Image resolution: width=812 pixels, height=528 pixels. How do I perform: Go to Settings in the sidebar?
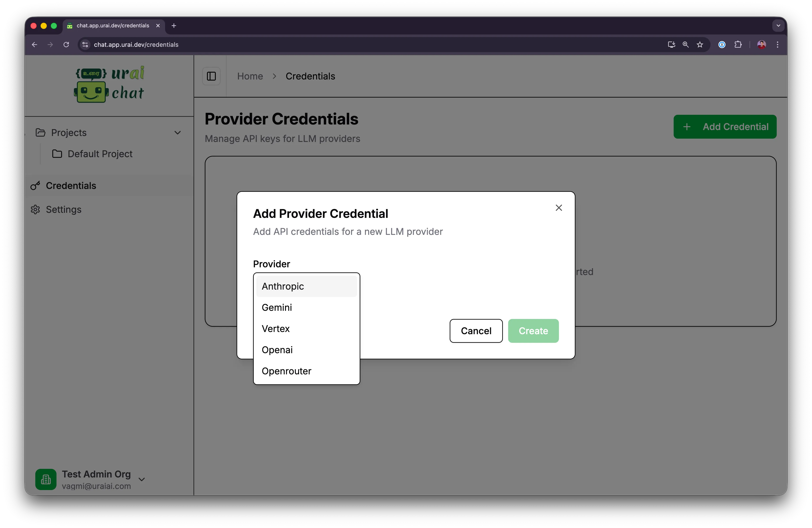(x=109, y=209)
